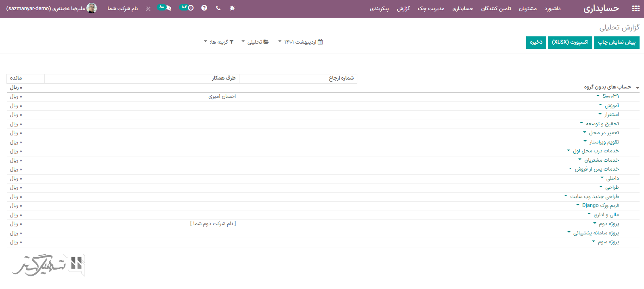Open the activities clock icon with badge
The width and height of the screenshot is (644, 289).
[187, 8]
